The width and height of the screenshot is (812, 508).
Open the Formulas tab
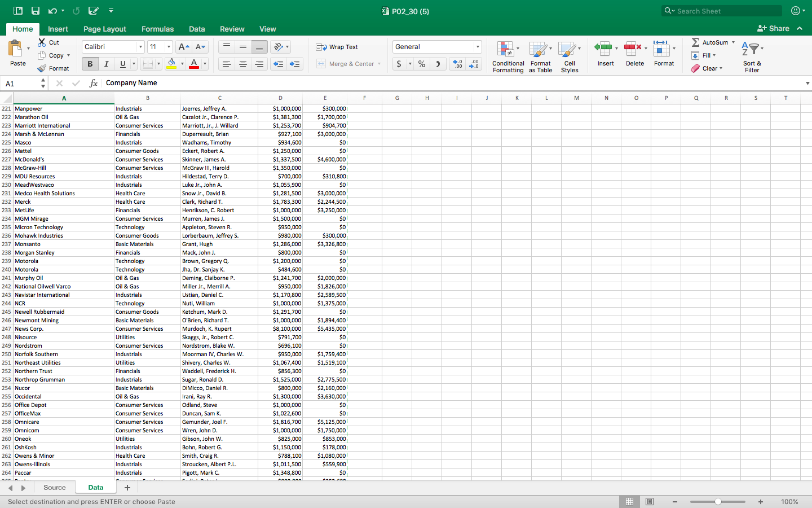157,29
